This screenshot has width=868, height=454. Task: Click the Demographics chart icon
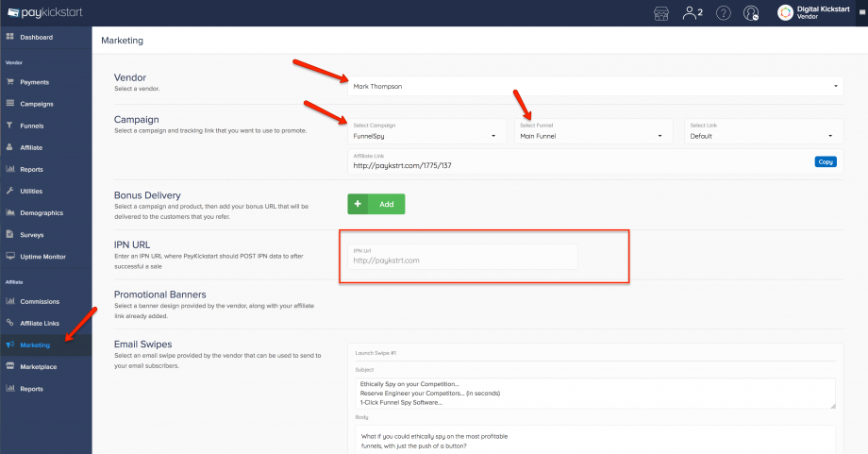(9, 212)
